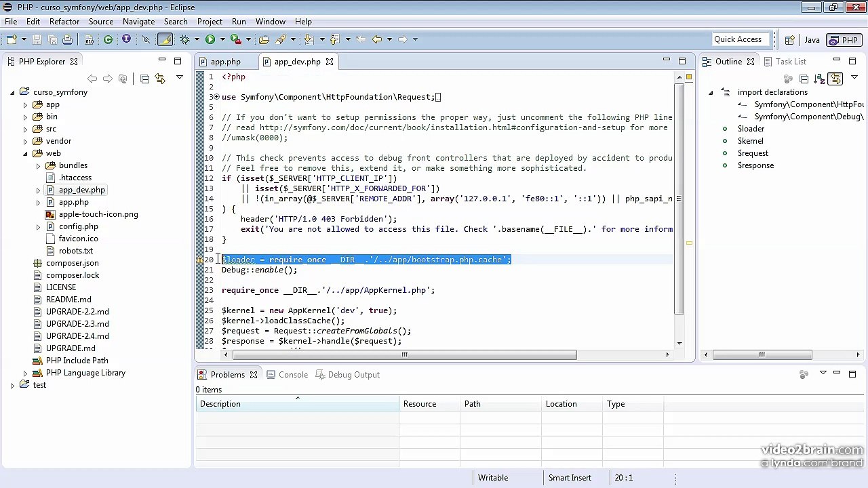Expand the app folder node
The height and width of the screenshot is (488, 868).
[x=25, y=105]
